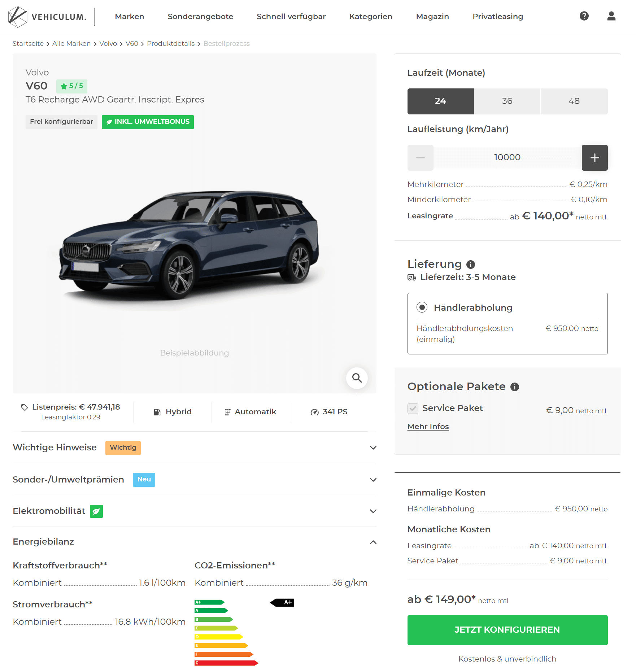Click the 'Kostenlos & unverbindlich' text
Screen dimensions: 636x672
[507, 659]
